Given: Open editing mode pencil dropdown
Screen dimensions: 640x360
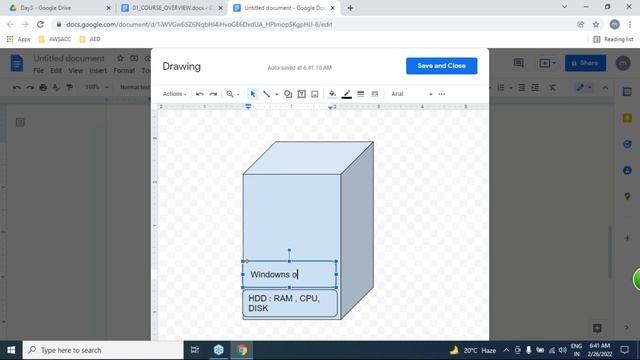Looking at the screenshot, I should pos(584,87).
